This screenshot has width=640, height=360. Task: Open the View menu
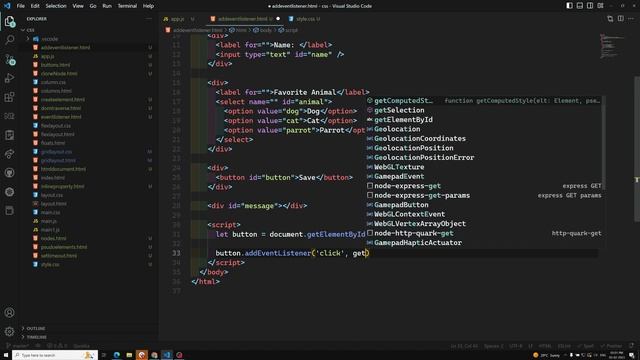[78, 6]
